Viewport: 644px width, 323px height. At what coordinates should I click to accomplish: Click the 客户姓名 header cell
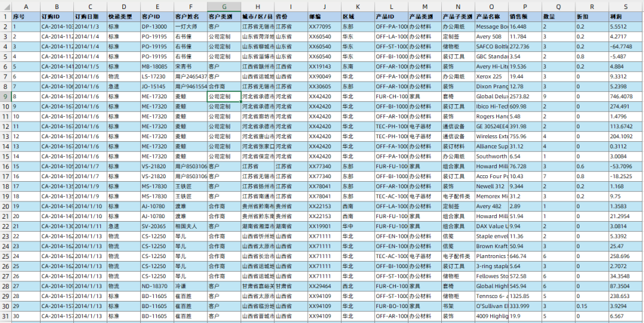point(191,17)
